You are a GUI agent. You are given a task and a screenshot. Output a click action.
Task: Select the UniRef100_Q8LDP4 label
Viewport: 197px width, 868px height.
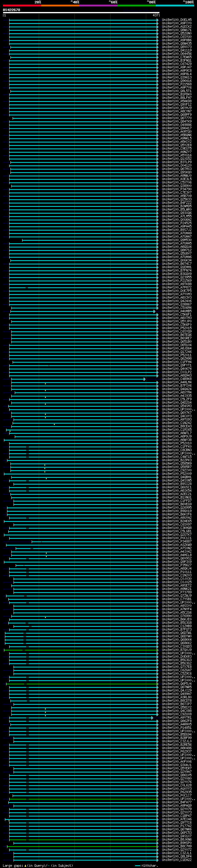coord(176,856)
